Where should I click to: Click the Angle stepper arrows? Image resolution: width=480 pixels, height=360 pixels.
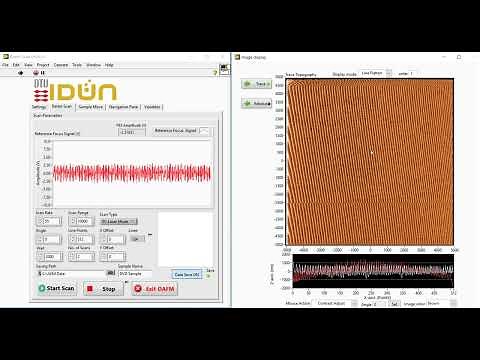[x=40, y=239]
